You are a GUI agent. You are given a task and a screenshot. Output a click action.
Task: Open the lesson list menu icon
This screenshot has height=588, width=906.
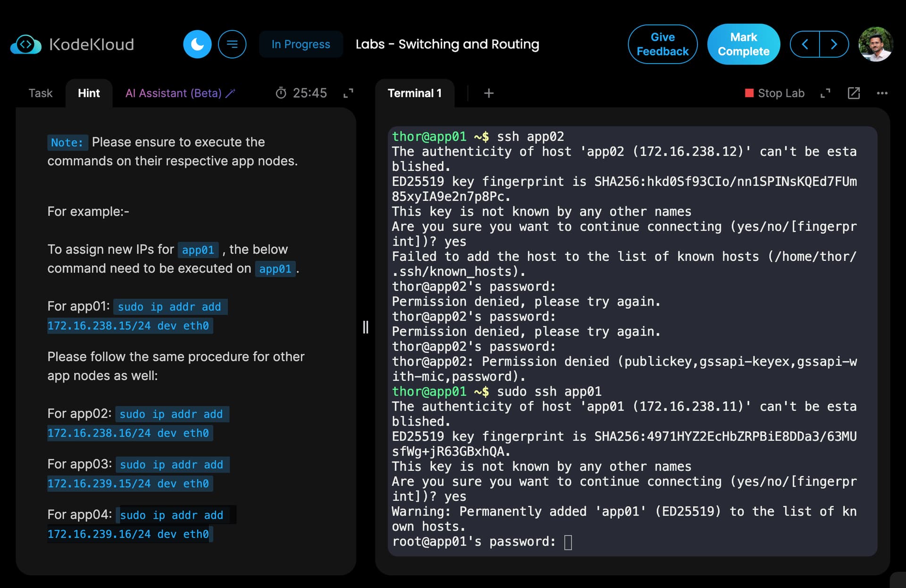click(232, 44)
